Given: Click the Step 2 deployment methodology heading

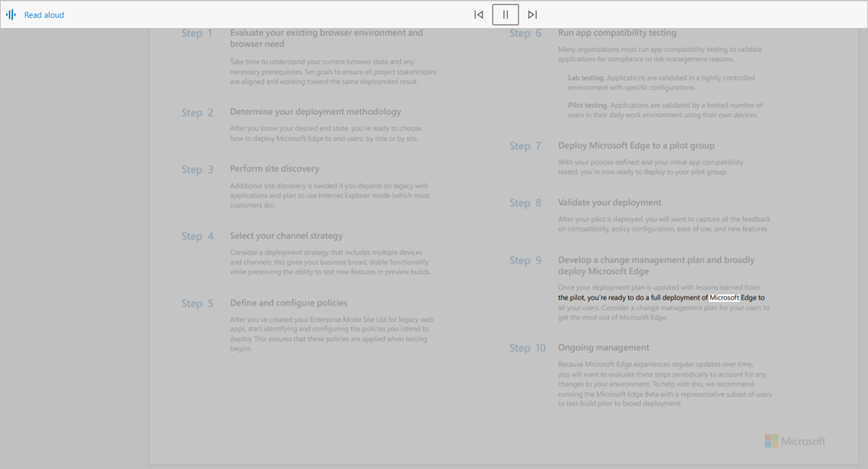Looking at the screenshot, I should pos(316,111).
